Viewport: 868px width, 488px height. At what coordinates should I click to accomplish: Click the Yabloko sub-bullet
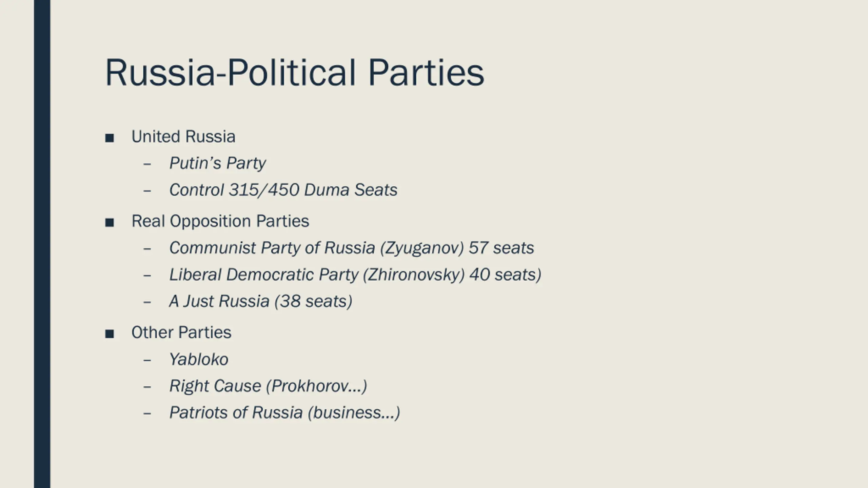199,360
